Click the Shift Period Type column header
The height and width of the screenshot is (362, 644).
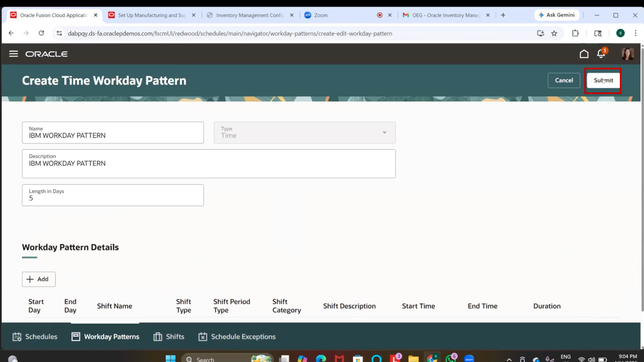232,306
